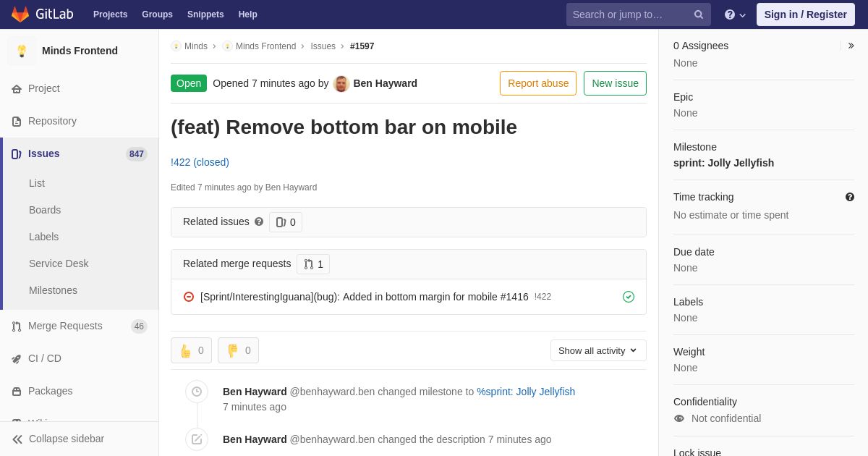Click the sprint: Jolly Jellyfish milestone in sidebar

(723, 163)
